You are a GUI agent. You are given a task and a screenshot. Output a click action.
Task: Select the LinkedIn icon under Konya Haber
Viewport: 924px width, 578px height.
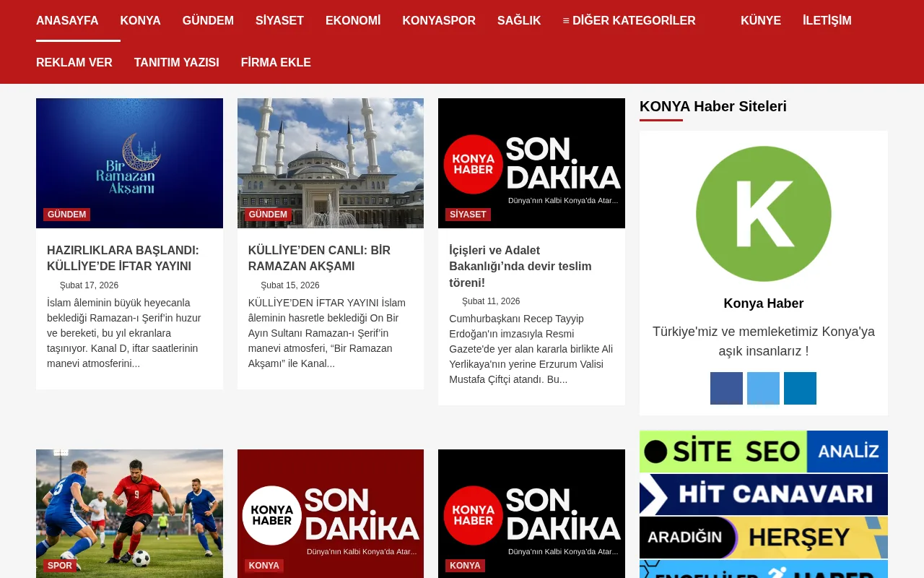click(800, 388)
